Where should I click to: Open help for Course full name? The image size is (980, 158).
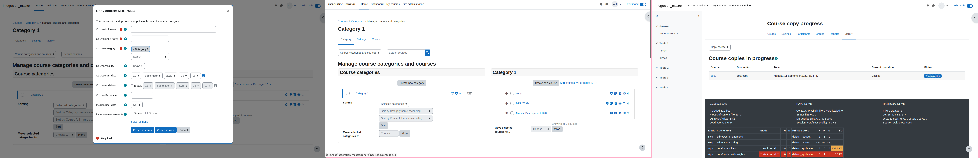tap(125, 29)
